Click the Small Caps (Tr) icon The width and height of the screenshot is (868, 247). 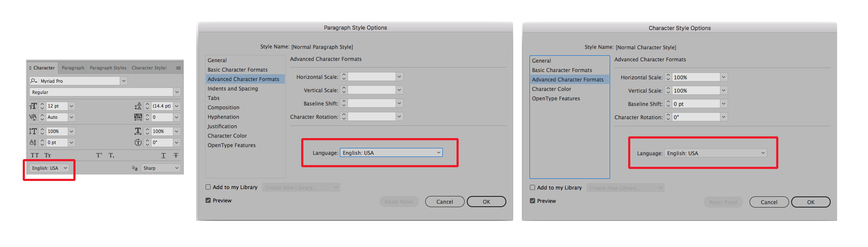(x=48, y=155)
